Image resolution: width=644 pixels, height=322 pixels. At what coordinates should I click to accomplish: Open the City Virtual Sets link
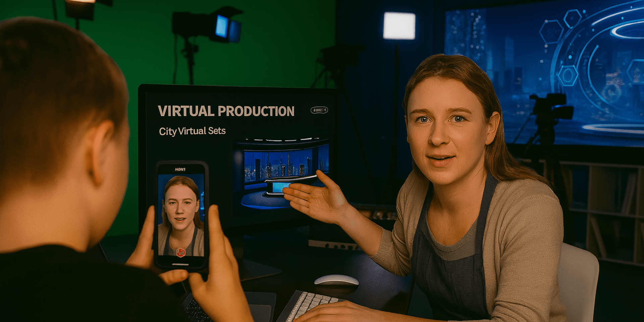(x=192, y=131)
